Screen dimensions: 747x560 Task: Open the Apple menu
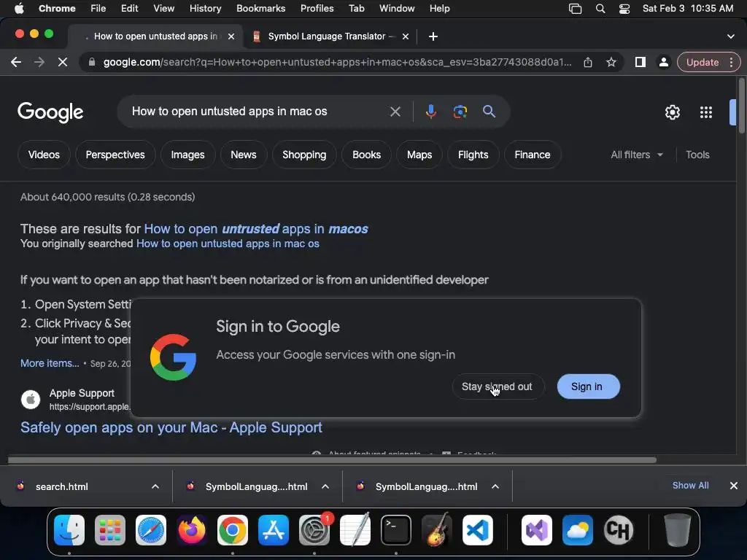point(19,8)
